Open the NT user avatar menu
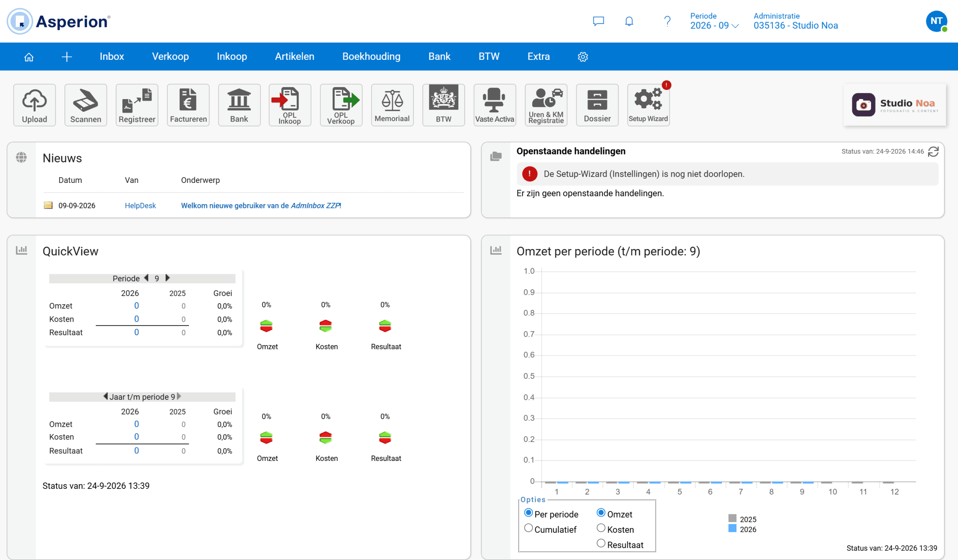This screenshot has width=958, height=560. (x=936, y=21)
